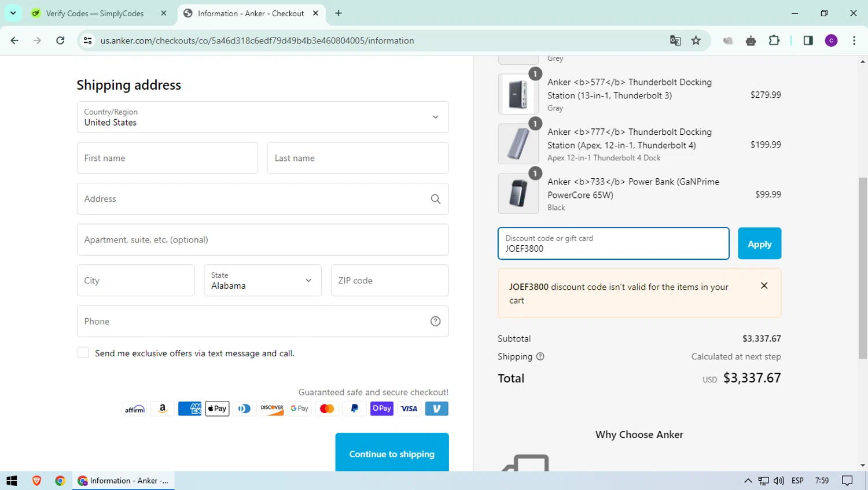Click the Shop Pay icon
Screen dimensions: 868x490
pos(382,408)
